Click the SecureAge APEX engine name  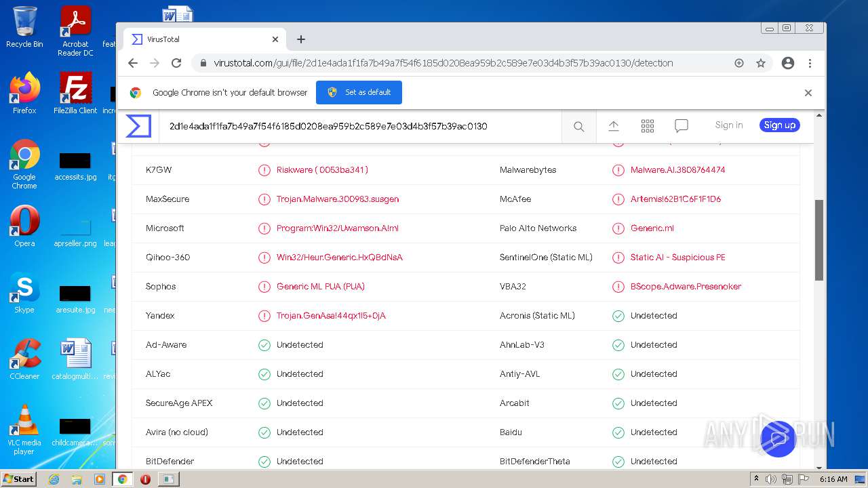pos(179,403)
